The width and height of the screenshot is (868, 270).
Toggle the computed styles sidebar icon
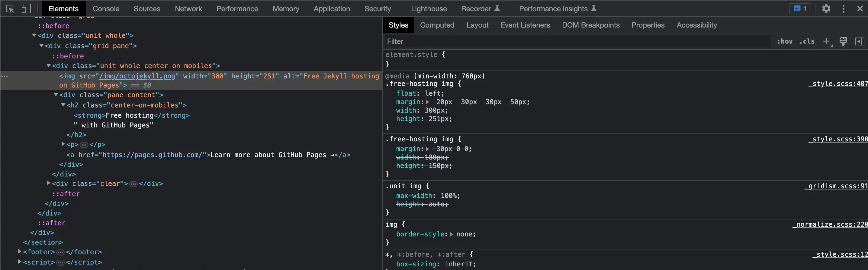point(860,41)
